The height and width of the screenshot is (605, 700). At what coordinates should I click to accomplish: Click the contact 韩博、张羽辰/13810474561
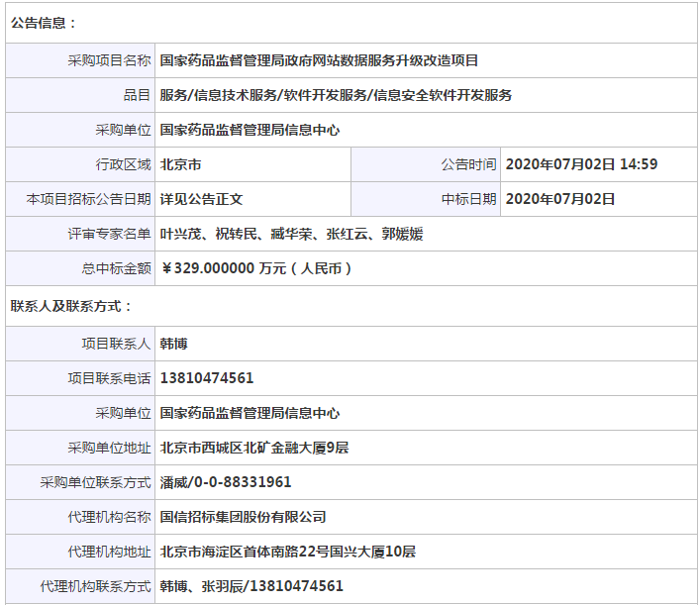(251, 586)
